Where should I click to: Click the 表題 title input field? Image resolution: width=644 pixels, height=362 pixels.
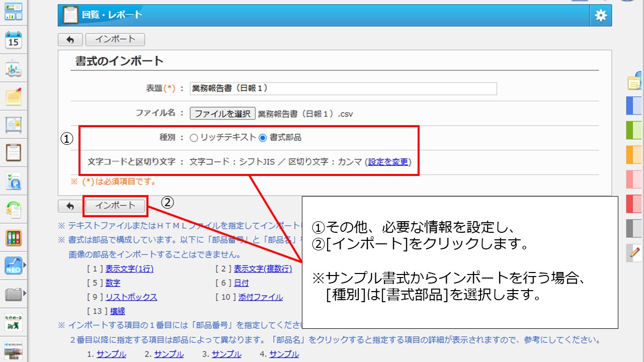(x=343, y=88)
